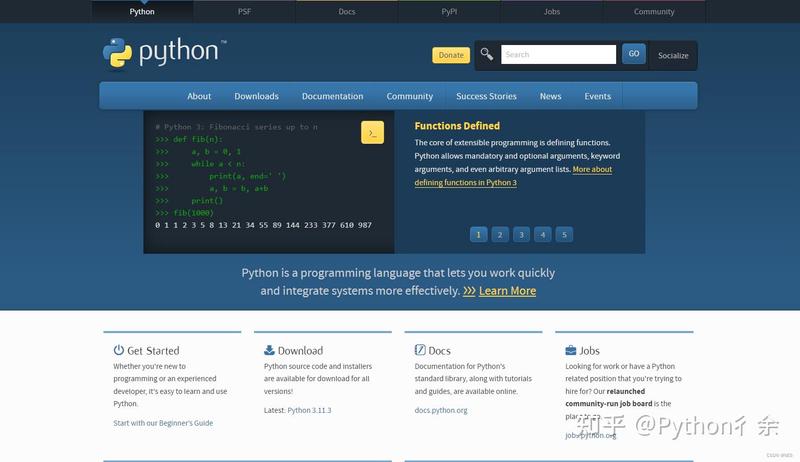Open Start with our Beginner's Guide link
The height and width of the screenshot is (462, 800).
(x=163, y=423)
